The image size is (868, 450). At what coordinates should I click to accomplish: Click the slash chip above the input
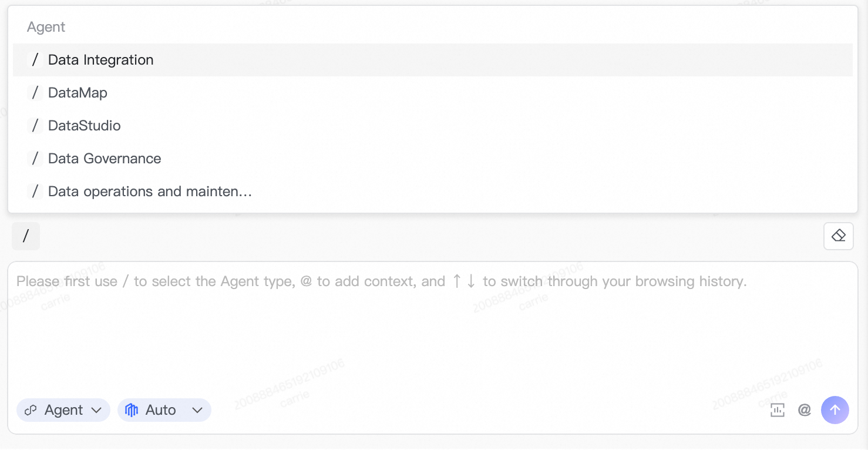coord(26,236)
